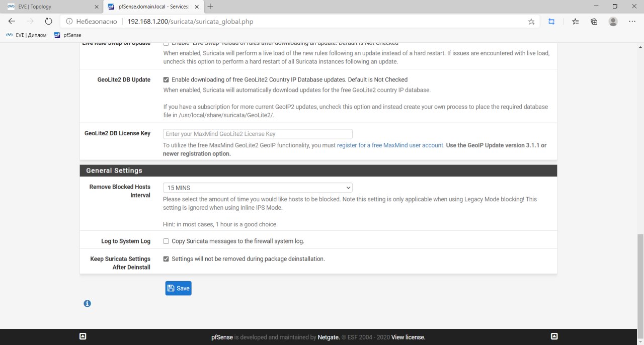The width and height of the screenshot is (644, 345).
Task: Click the GeoLite2 DB Update label
Action: point(124,79)
